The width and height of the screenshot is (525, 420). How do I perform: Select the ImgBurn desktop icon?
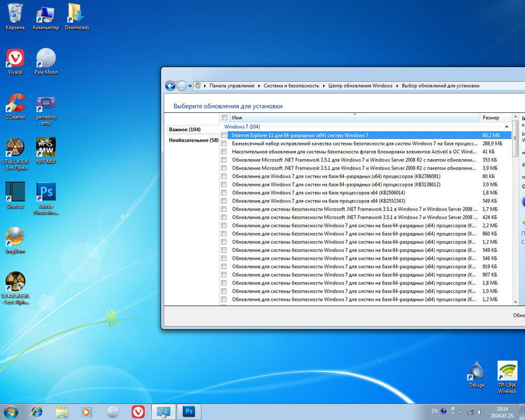point(15,240)
